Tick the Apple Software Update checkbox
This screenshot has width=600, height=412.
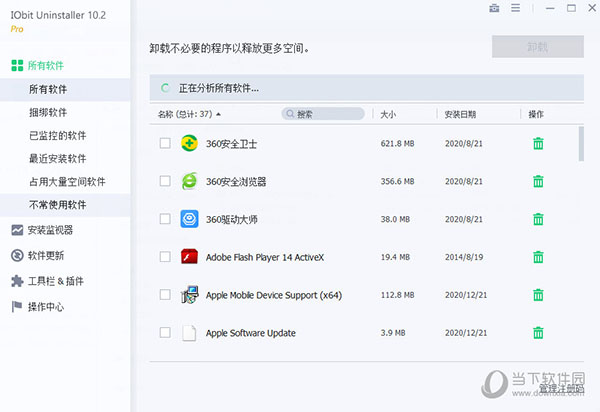(x=165, y=332)
